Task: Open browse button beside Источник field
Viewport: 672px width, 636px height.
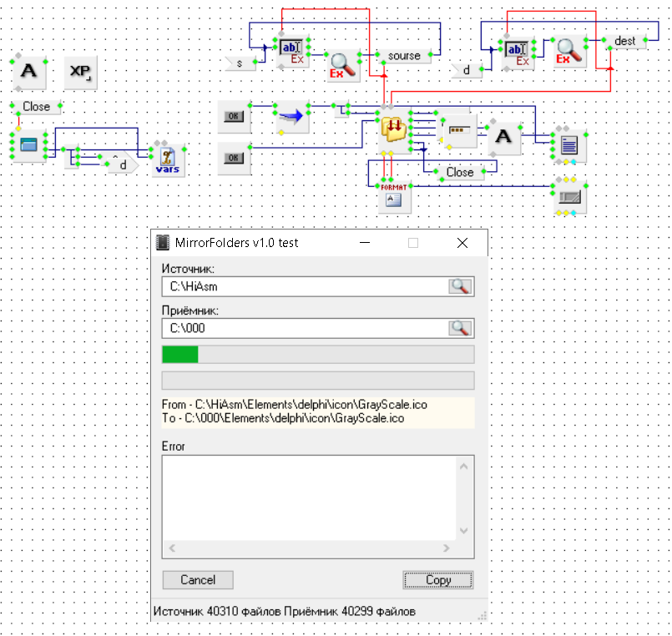Action: pos(460,286)
